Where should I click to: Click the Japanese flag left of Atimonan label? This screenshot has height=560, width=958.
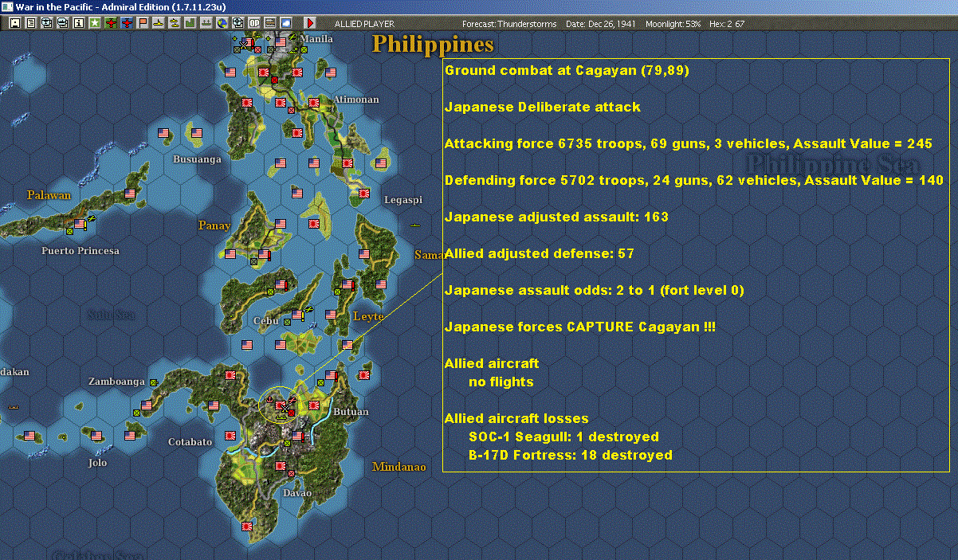(x=314, y=102)
